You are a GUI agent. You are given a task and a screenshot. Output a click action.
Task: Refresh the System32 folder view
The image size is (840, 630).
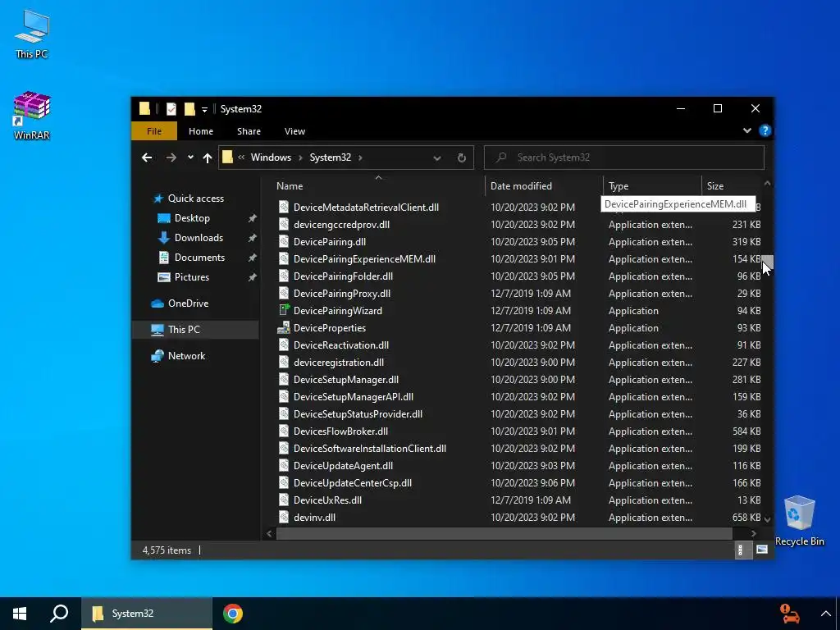461,158
